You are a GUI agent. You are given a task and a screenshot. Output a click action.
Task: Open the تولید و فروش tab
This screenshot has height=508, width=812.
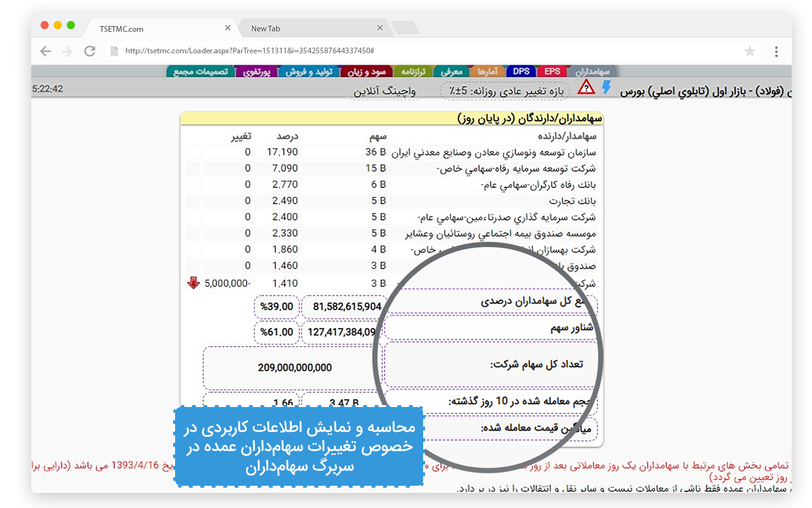click(x=310, y=71)
